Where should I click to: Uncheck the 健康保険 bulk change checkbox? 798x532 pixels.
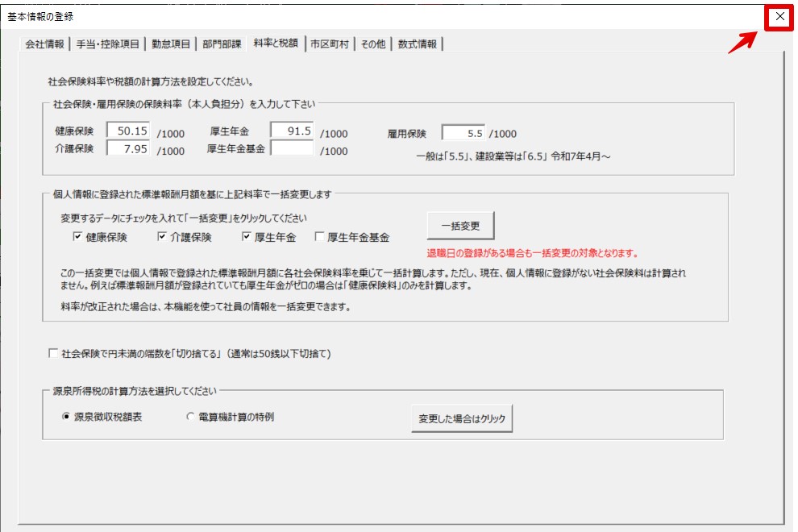click(78, 237)
